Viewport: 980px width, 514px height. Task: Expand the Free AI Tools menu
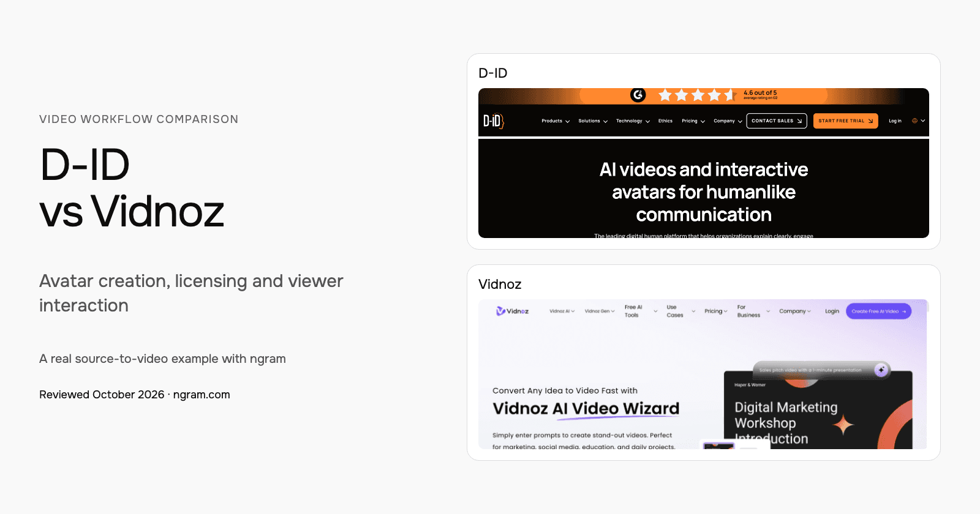click(641, 311)
